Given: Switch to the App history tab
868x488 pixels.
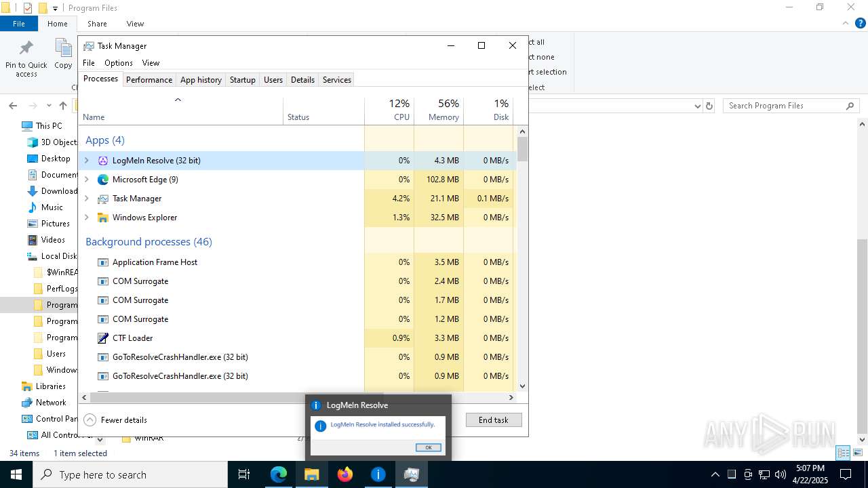Looking at the screenshot, I should [x=201, y=80].
